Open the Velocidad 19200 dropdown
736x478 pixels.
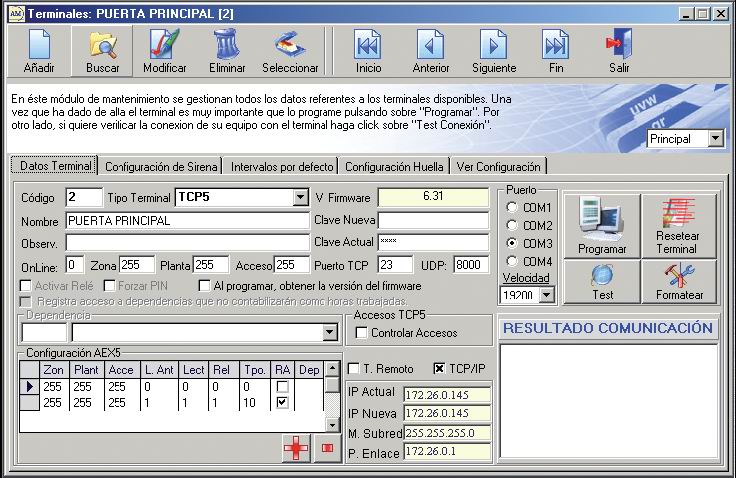coord(546,295)
